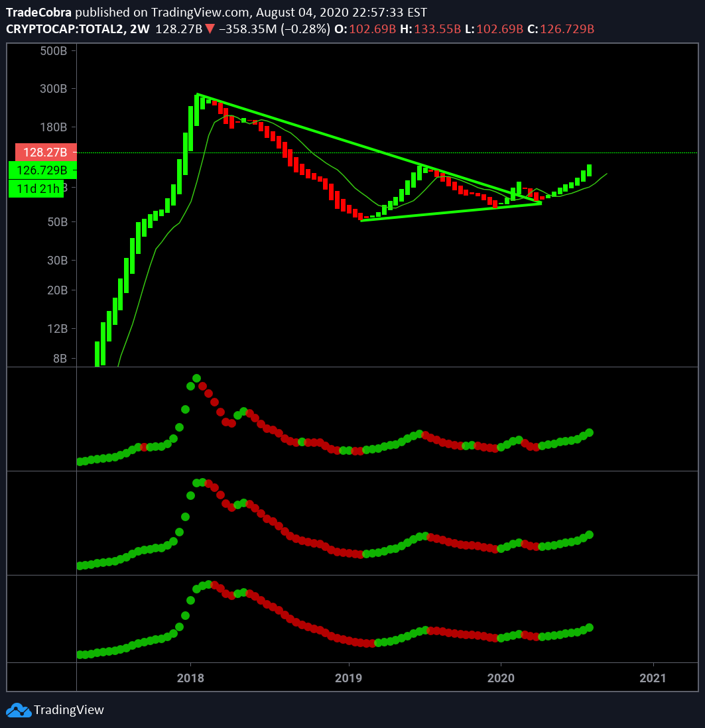Click the 500B price axis label
This screenshot has width=705, height=728.
pos(54,51)
